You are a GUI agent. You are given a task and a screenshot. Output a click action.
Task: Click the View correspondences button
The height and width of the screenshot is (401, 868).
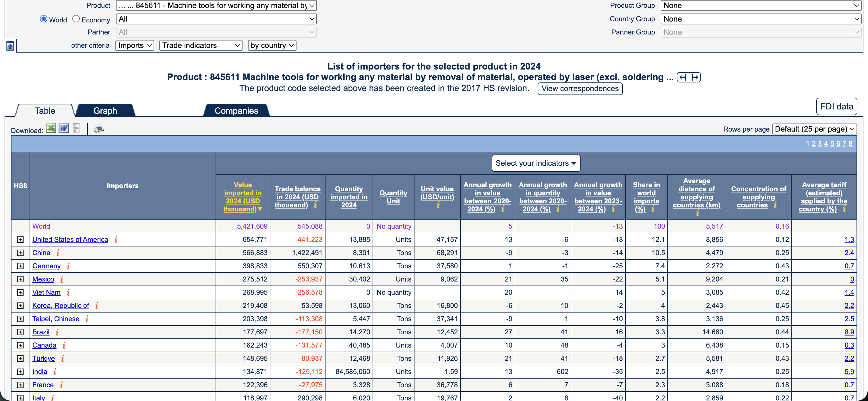[x=580, y=89]
